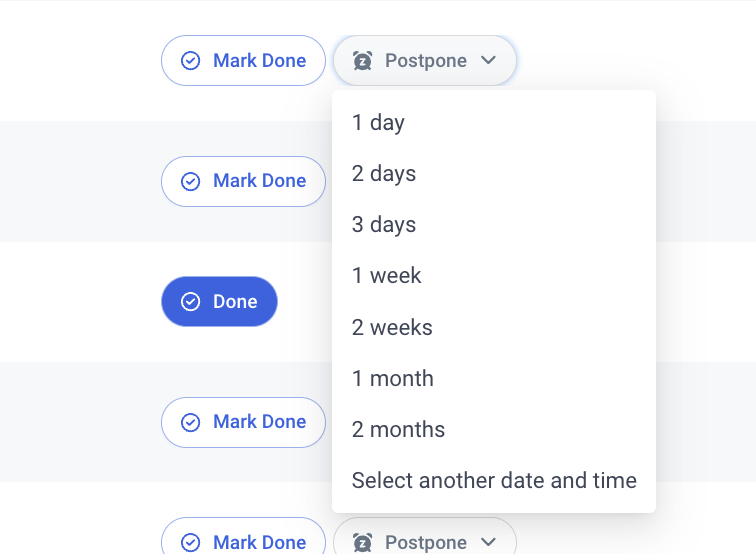Image resolution: width=756 pixels, height=554 pixels.
Task: Toggle the blue Done button off
Action: (x=219, y=302)
